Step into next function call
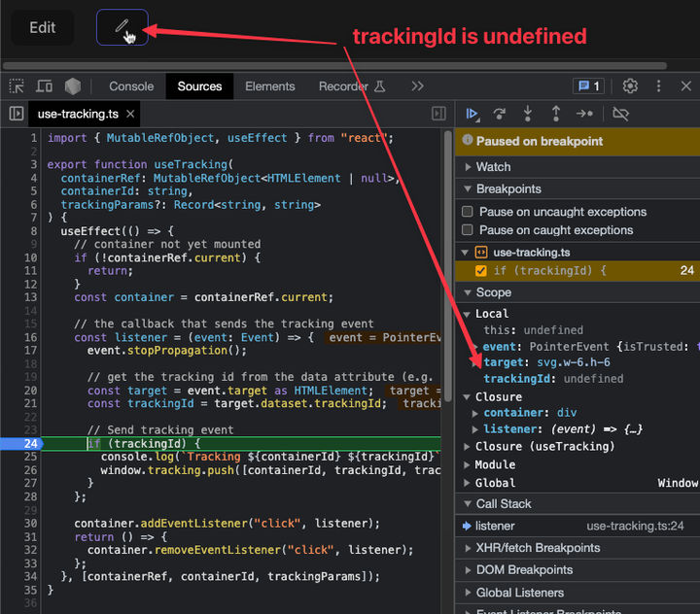Image resolution: width=700 pixels, height=614 pixels. (528, 114)
